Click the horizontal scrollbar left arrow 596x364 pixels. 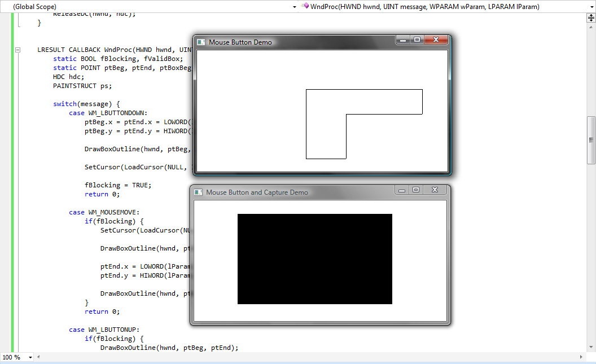(x=38, y=357)
